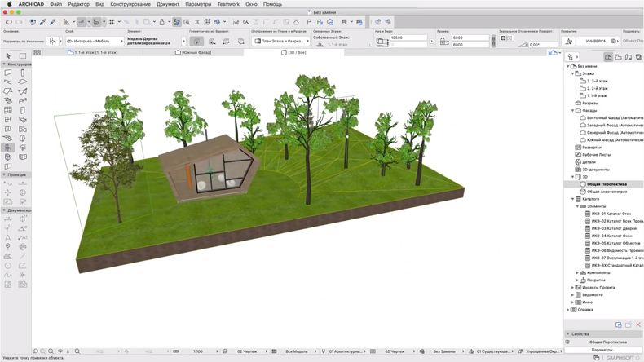Click the rotation angle field 0,00°
The image size is (644, 362).
(544, 44)
